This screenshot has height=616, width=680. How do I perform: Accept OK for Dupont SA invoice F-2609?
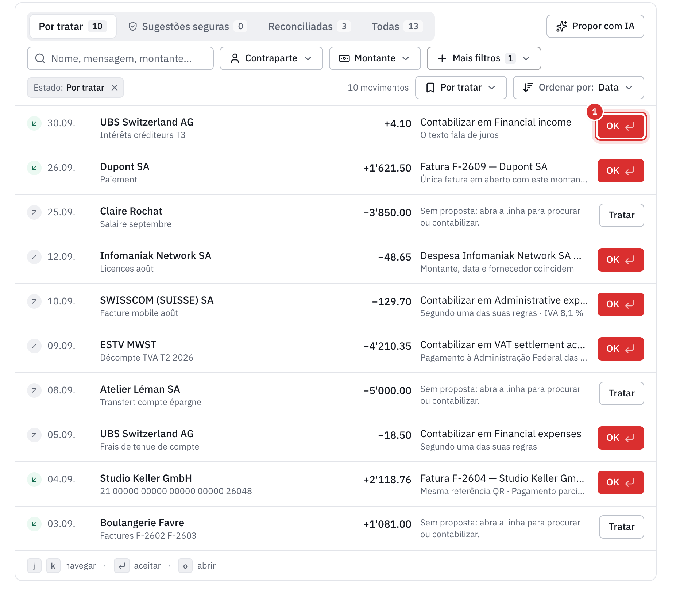pyautogui.click(x=621, y=171)
